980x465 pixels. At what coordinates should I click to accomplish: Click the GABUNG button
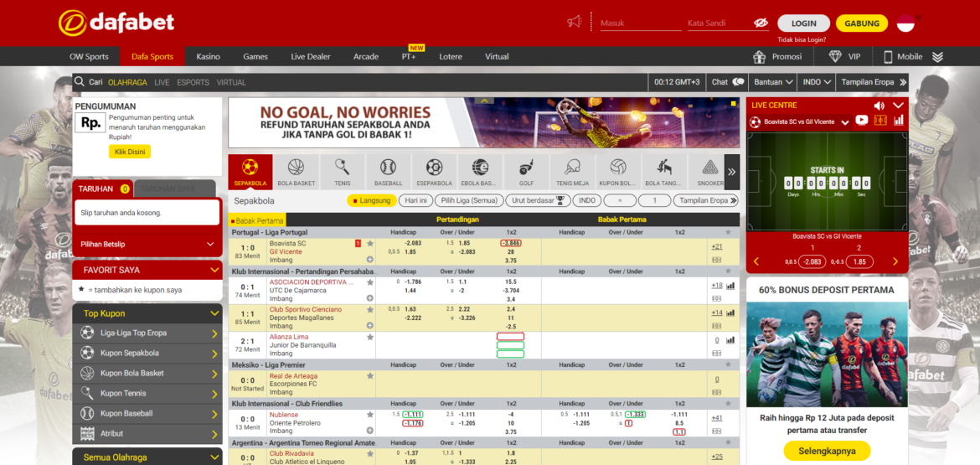[862, 23]
